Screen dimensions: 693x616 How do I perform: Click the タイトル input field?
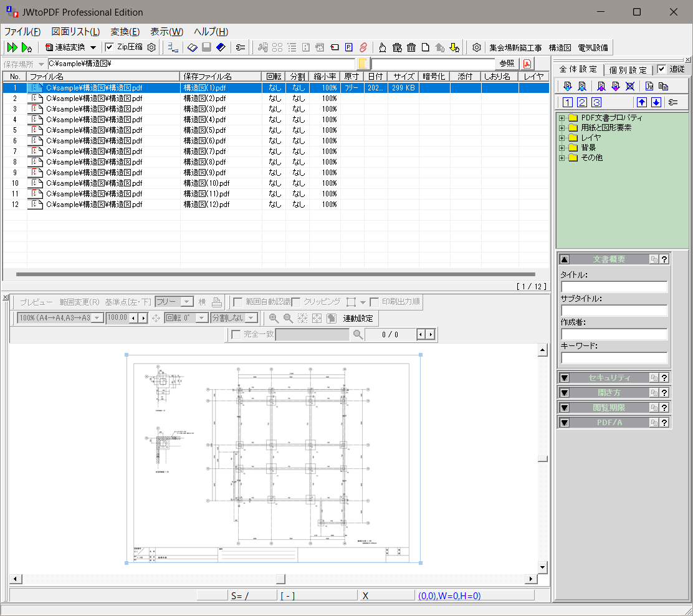tap(614, 287)
